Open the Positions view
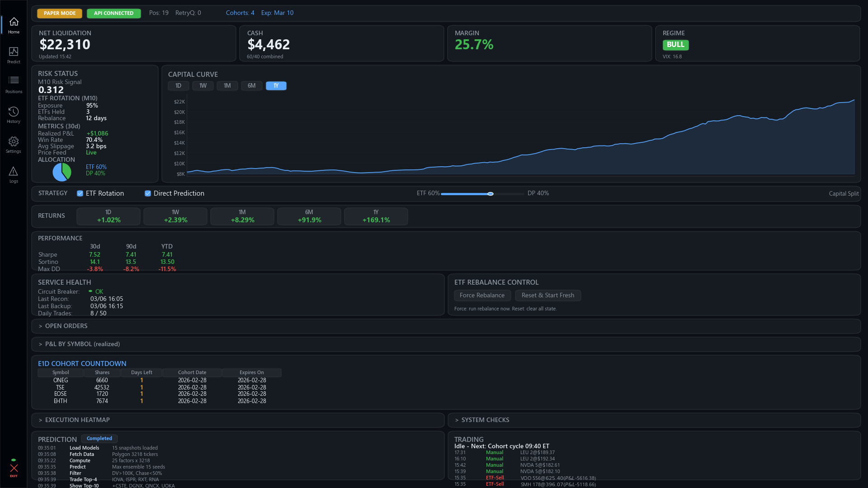Viewport: 868px width, 488px height. coord(13,84)
